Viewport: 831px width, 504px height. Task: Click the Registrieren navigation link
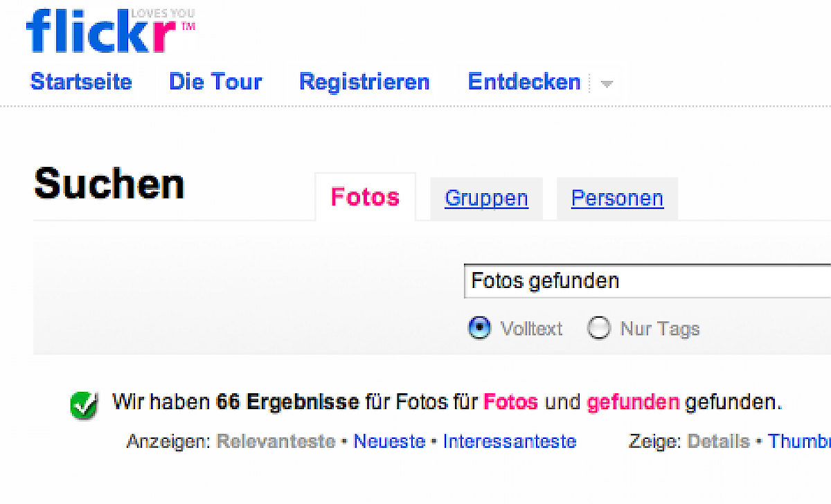364,82
